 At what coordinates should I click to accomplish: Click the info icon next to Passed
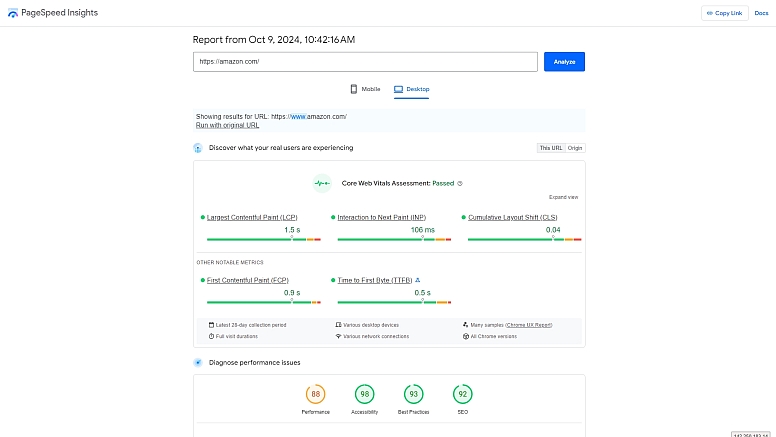(x=460, y=184)
